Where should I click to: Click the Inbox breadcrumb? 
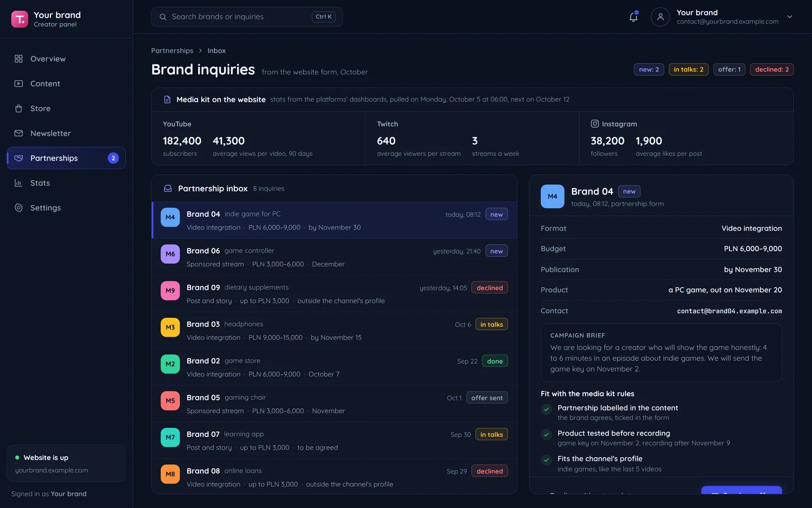tap(217, 51)
